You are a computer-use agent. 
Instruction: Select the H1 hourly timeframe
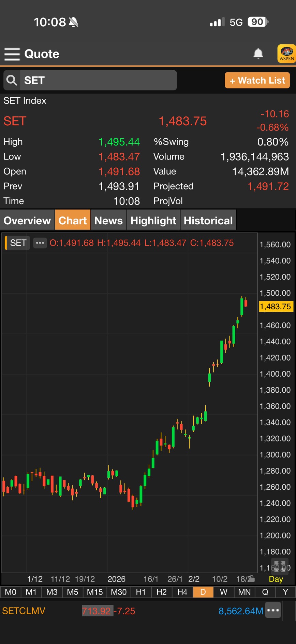click(x=141, y=592)
